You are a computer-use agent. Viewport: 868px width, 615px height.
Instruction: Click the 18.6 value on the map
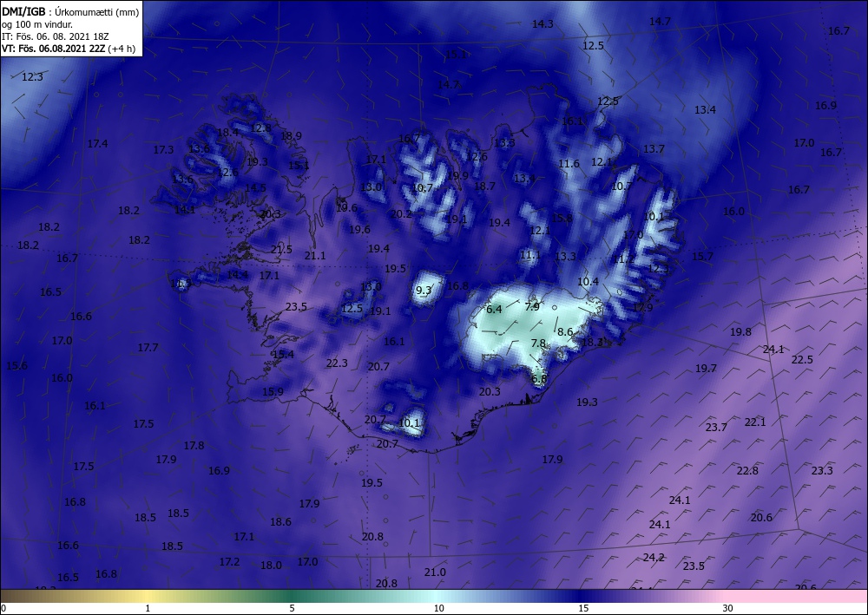[280, 521]
